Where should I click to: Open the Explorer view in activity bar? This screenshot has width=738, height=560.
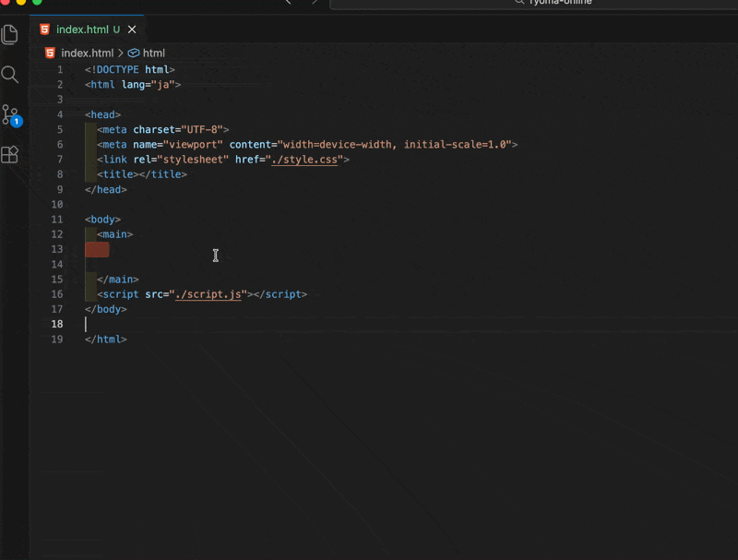(10, 35)
